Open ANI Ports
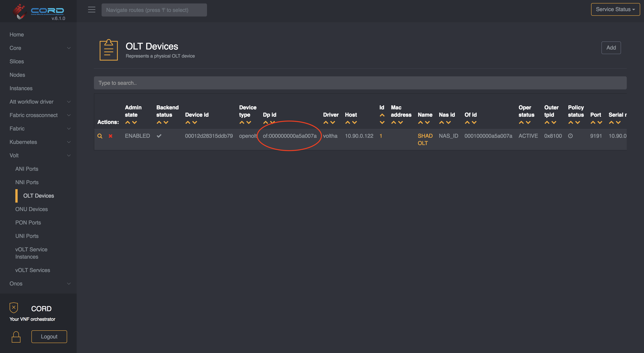This screenshot has width=644, height=353. [27, 169]
